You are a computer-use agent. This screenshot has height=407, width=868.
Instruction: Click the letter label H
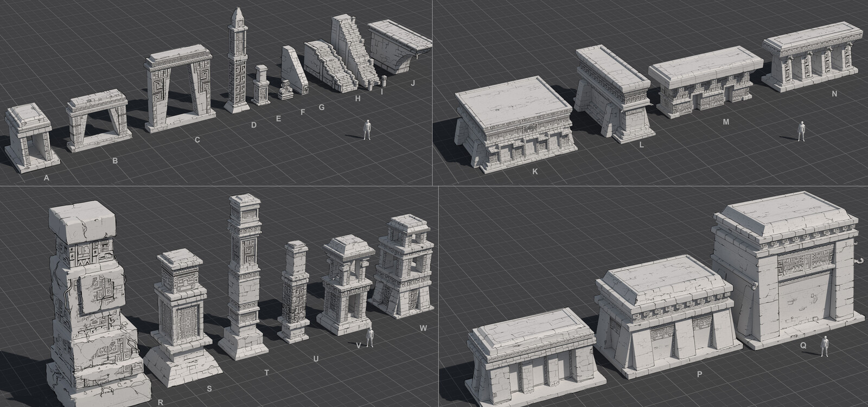pos(358,98)
